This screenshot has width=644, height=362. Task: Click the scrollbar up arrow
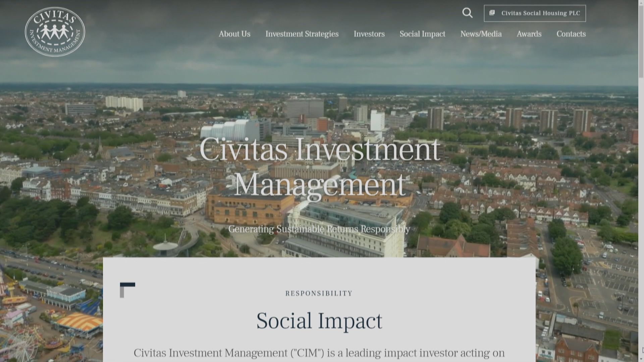click(x=641, y=3)
